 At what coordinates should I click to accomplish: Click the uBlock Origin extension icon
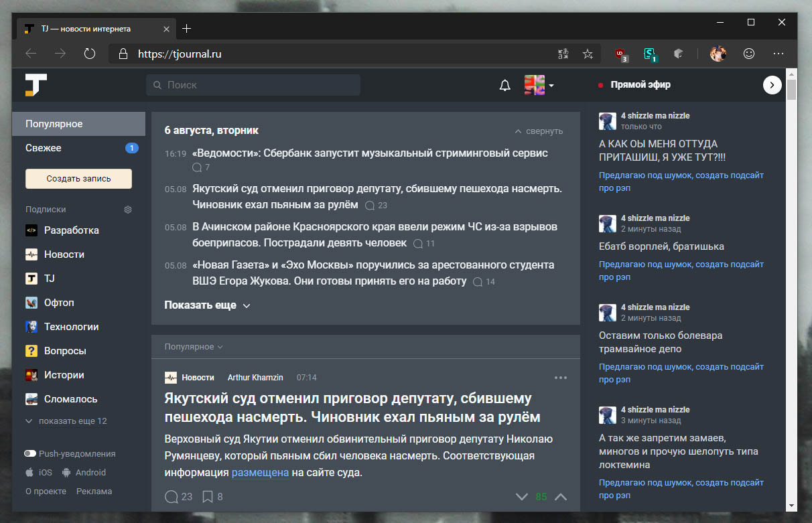click(620, 54)
